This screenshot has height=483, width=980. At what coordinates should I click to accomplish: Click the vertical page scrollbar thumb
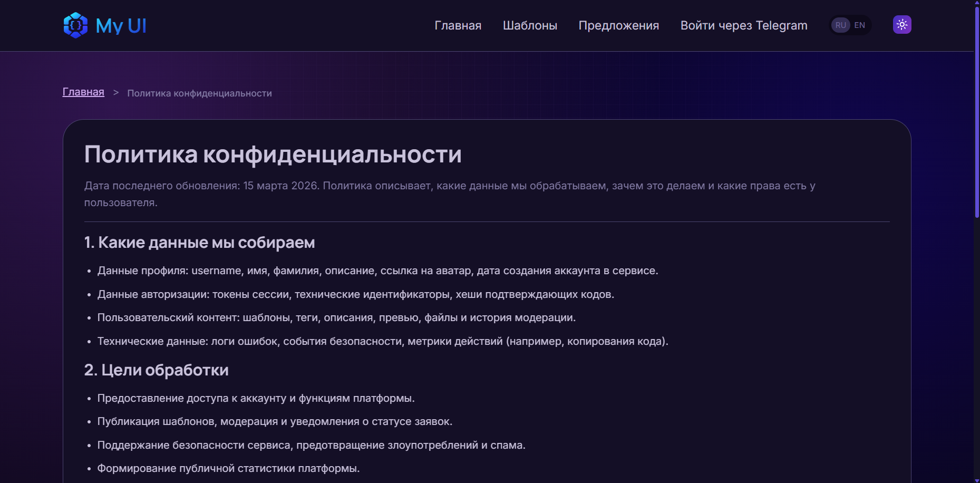point(977,112)
